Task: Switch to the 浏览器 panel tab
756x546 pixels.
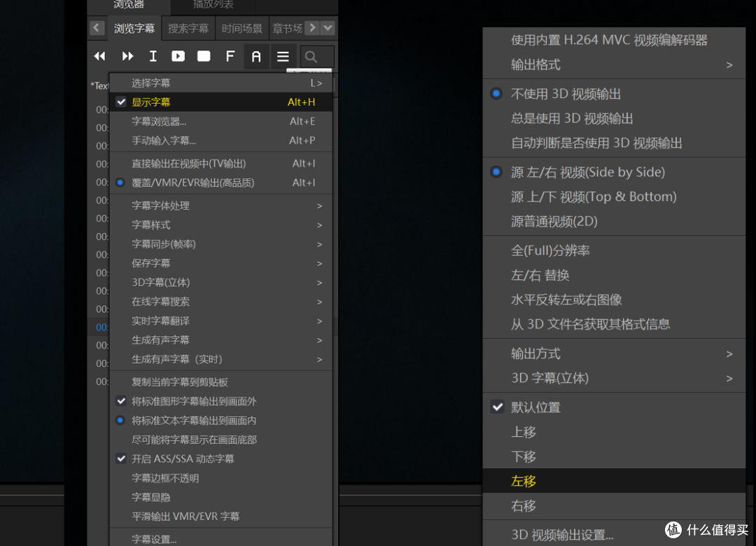Action: (x=129, y=5)
